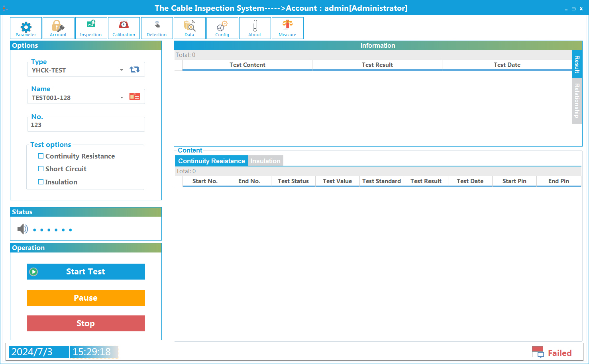Click the Start Pin column header
589x364 pixels.
coord(514,181)
